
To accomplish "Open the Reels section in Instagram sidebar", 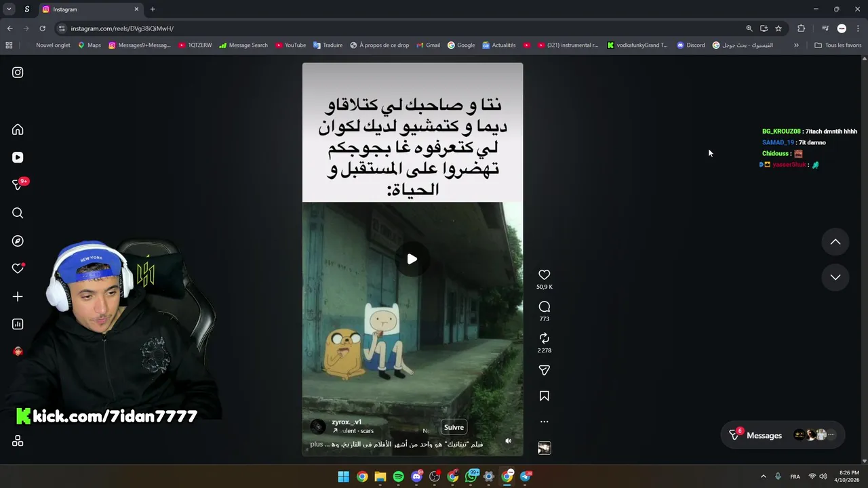I will point(18,157).
